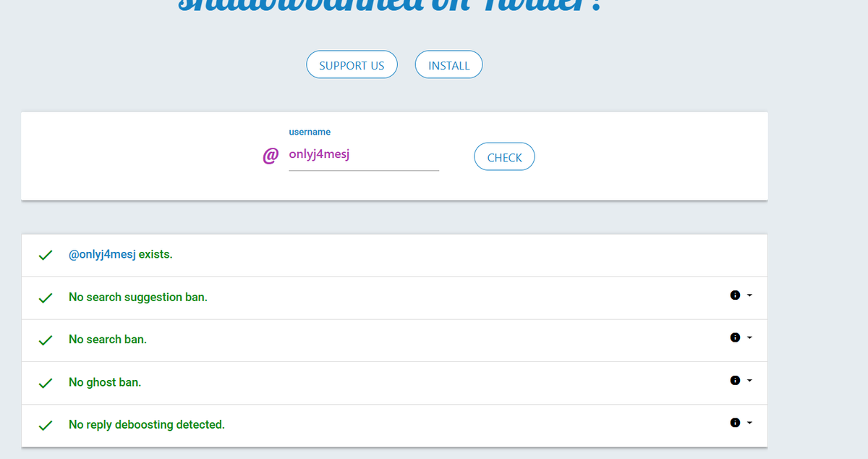Click the info icon for reply deboosting
The height and width of the screenshot is (459, 868).
[735, 422]
